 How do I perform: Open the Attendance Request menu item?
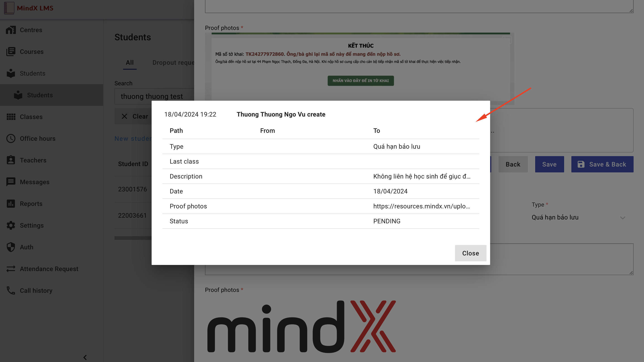click(49, 269)
